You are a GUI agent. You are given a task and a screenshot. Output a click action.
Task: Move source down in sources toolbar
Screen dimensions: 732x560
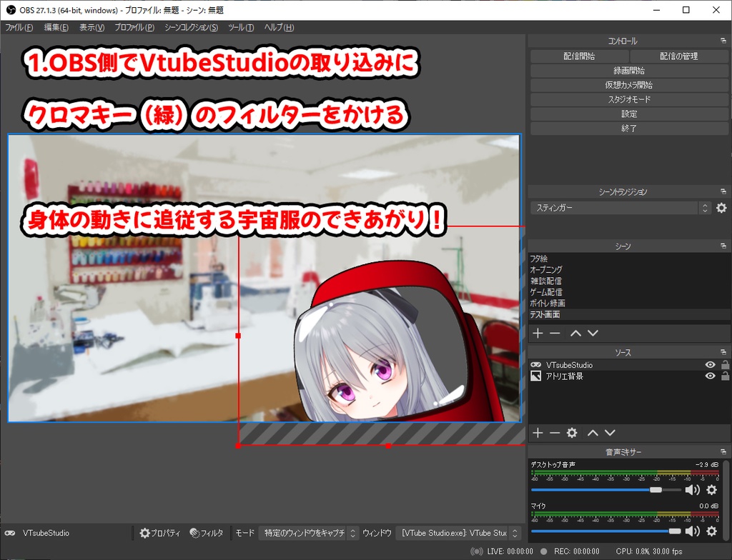[x=610, y=433]
